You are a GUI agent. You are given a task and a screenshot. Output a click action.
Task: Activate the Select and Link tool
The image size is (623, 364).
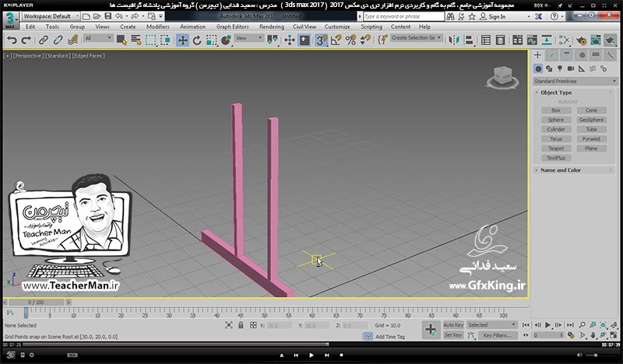43,40
